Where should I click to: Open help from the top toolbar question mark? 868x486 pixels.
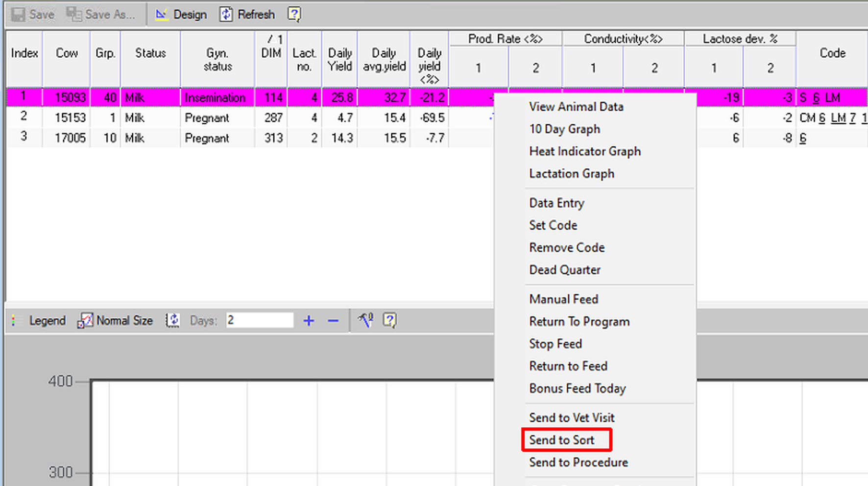click(x=294, y=15)
